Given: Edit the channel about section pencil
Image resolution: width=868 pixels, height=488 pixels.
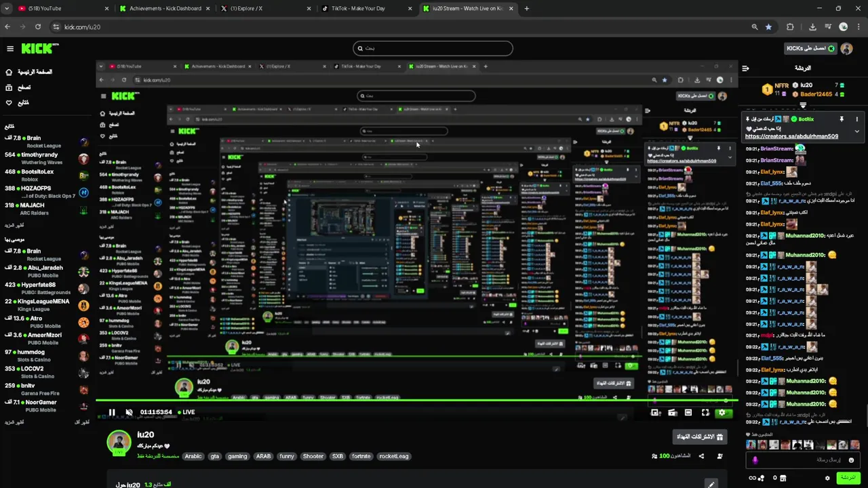Looking at the screenshot, I should [x=711, y=484].
